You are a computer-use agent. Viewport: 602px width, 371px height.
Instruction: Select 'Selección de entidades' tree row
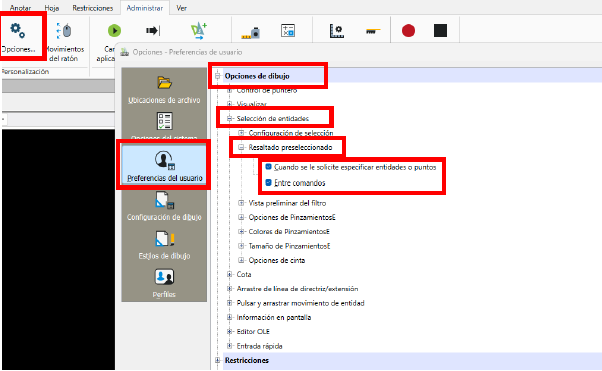(273, 119)
